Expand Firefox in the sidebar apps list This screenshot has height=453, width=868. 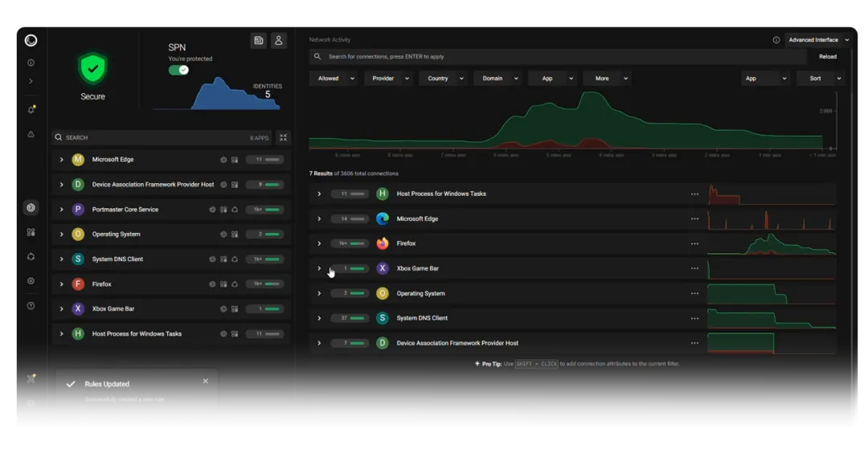click(61, 284)
